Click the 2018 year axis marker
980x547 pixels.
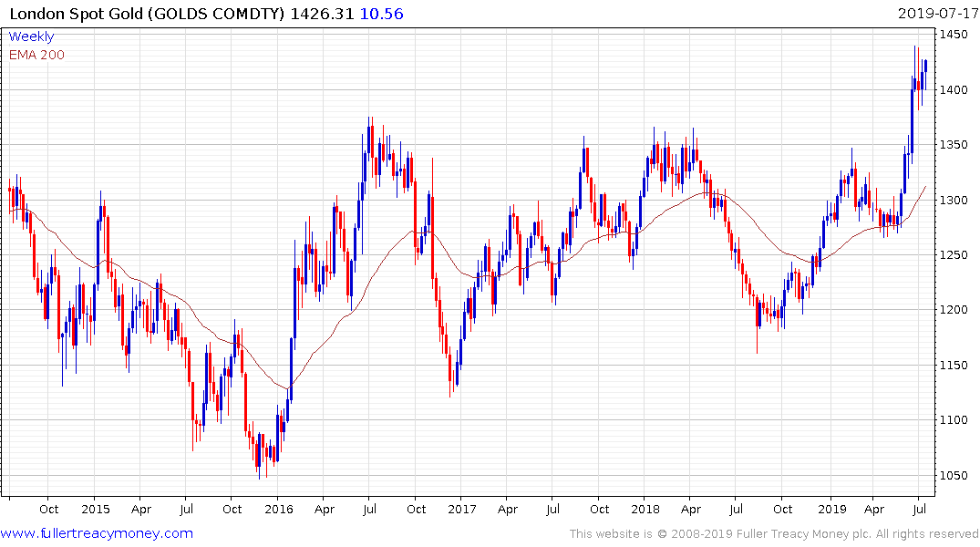coord(645,509)
